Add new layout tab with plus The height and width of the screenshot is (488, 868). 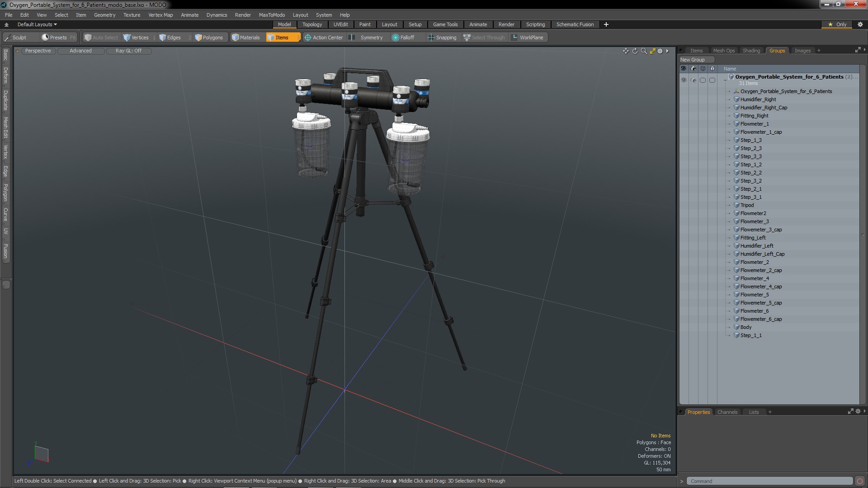tap(606, 24)
